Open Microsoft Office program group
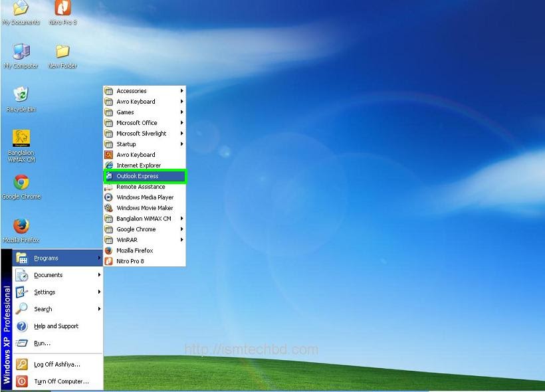The height and width of the screenshot is (392, 545). (145, 123)
